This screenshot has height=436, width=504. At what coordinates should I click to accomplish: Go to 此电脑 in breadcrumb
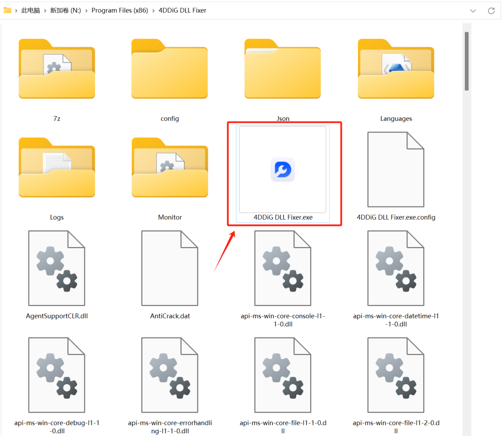[30, 10]
